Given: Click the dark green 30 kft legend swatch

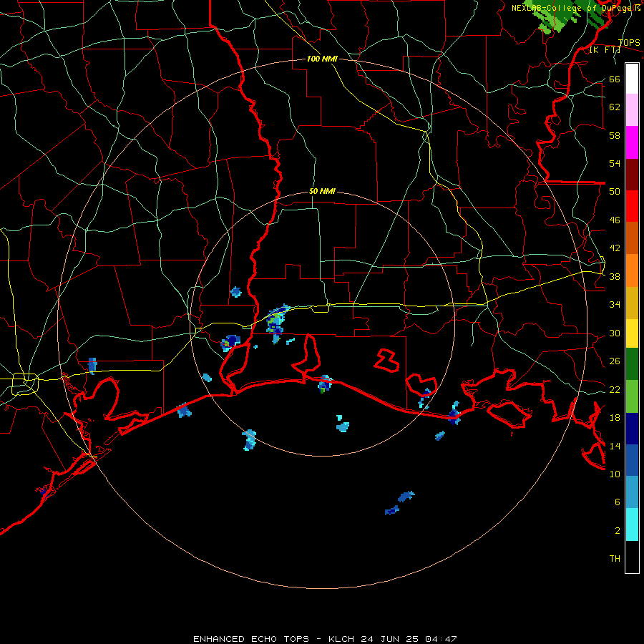Looking at the screenshot, I should coord(632,364).
